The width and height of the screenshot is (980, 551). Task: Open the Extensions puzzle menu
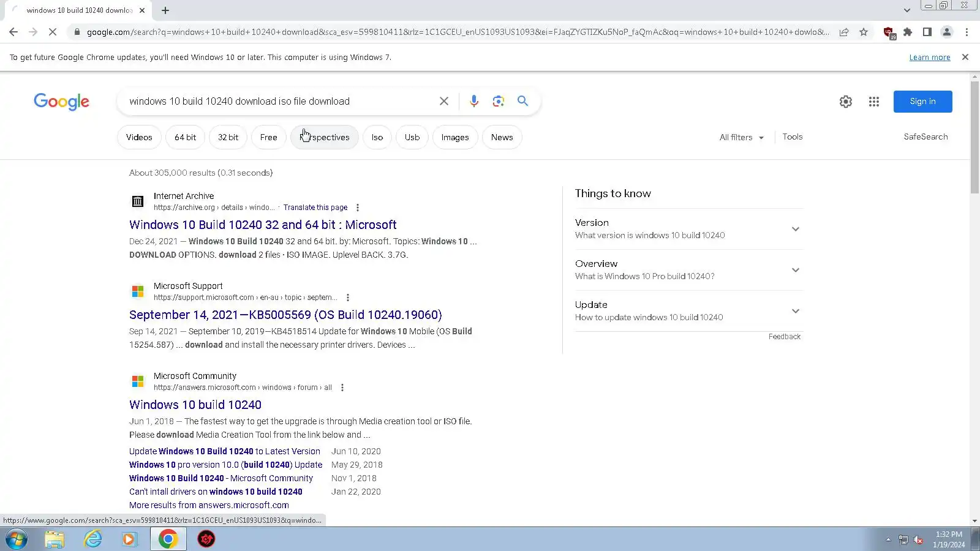point(908,32)
